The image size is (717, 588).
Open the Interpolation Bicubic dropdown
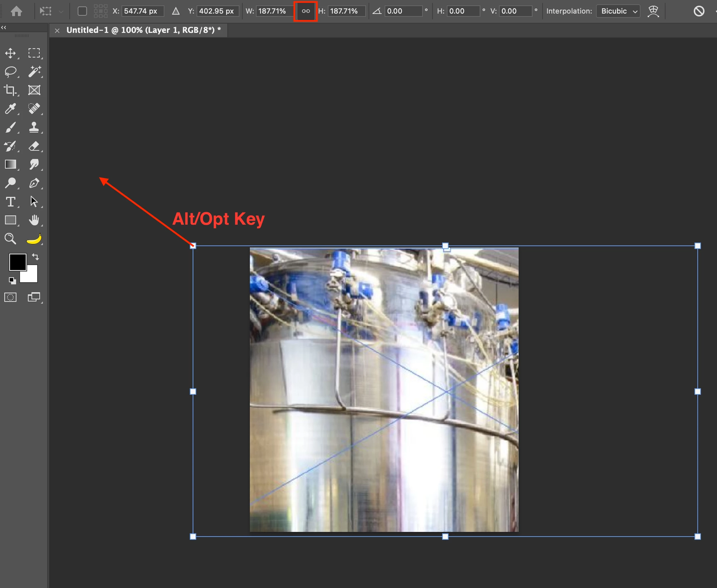pyautogui.click(x=618, y=11)
